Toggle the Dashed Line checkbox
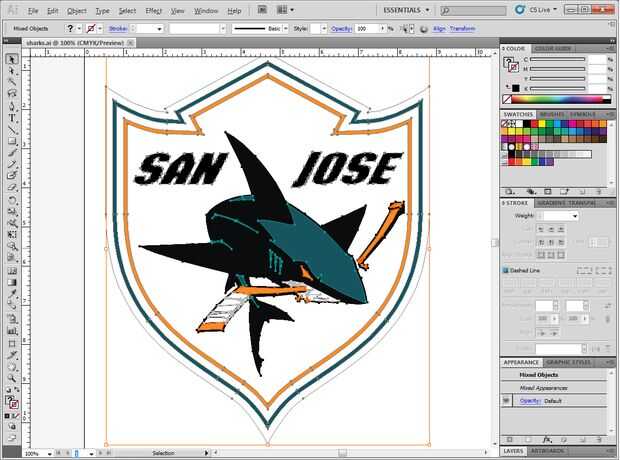The width and height of the screenshot is (620, 460). (x=505, y=271)
